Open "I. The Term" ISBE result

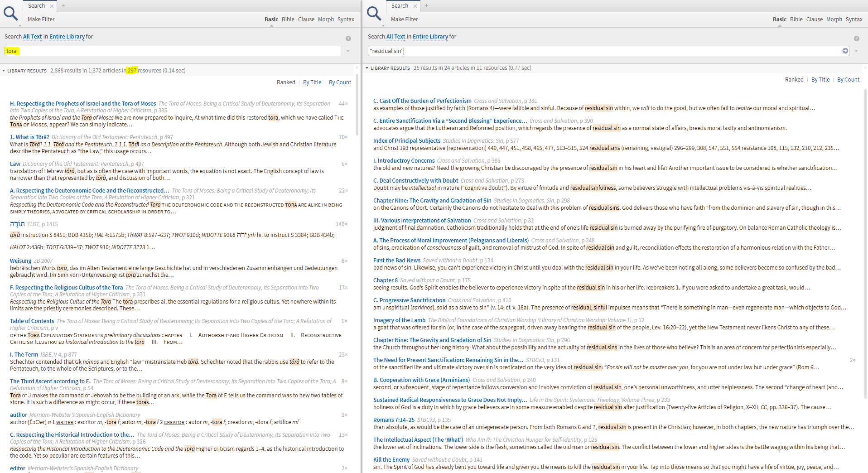point(24,355)
